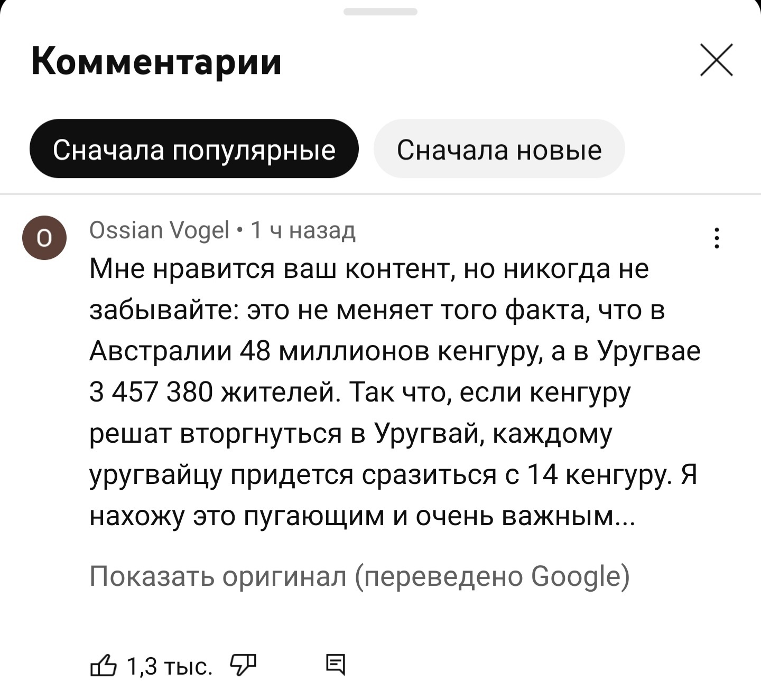Close the Комментарии panel with the X
The image size is (761, 700).
(x=716, y=60)
